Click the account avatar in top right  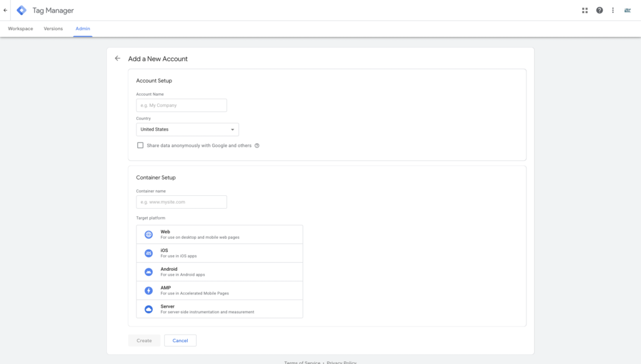pyautogui.click(x=627, y=10)
